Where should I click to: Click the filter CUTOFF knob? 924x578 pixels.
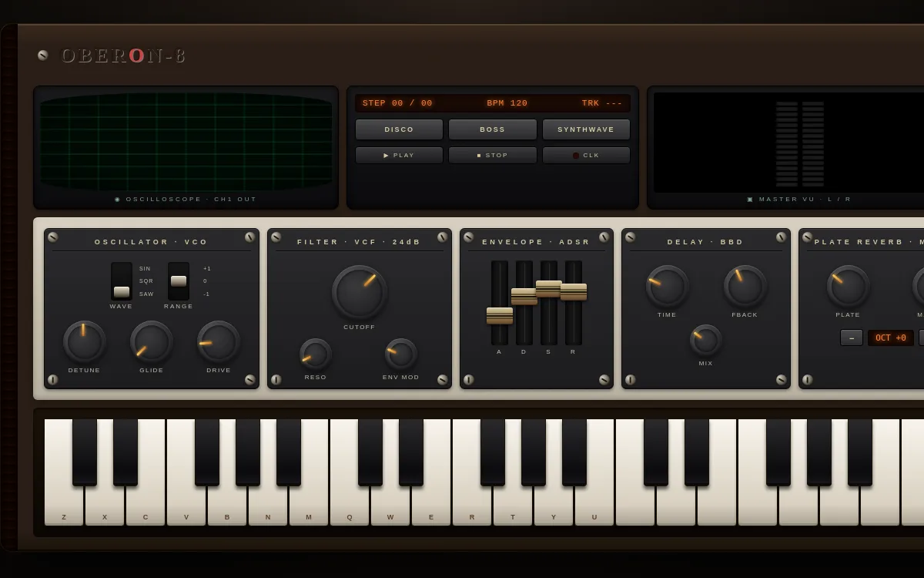(x=360, y=292)
